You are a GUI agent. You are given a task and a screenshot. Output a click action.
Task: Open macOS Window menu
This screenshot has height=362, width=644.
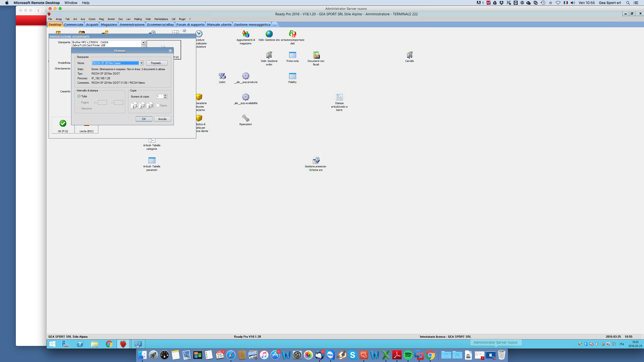(x=71, y=3)
